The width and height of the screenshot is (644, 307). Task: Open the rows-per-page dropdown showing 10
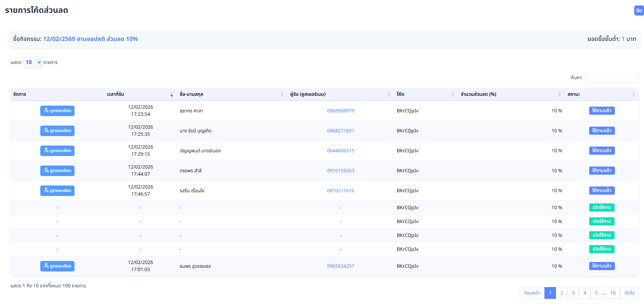(x=33, y=62)
